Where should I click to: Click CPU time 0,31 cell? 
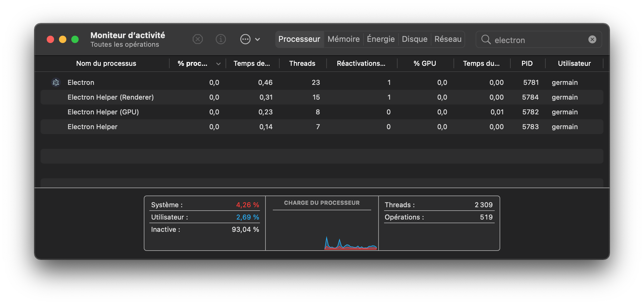coord(266,97)
